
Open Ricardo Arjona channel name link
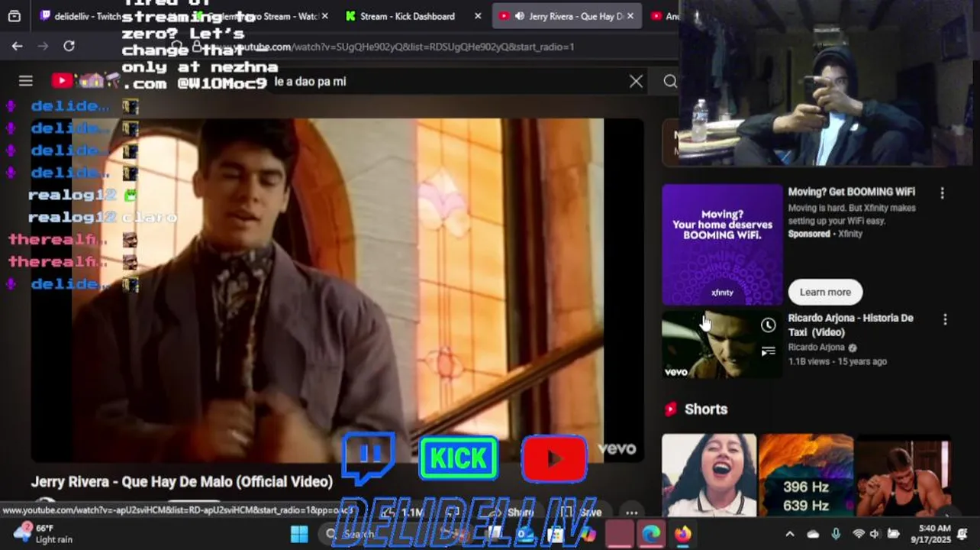816,348
